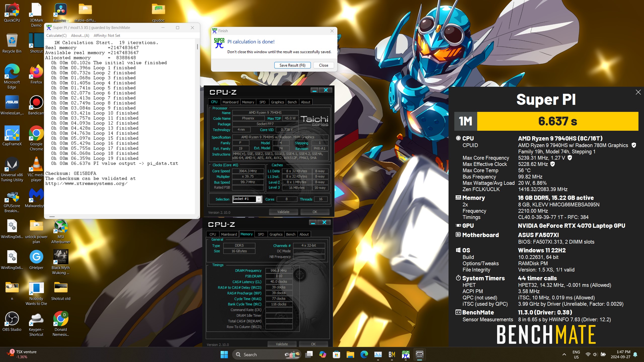Viewport: 644px width, 362px height.
Task: Open Wi-Fi network tray icon
Action: 588,354
